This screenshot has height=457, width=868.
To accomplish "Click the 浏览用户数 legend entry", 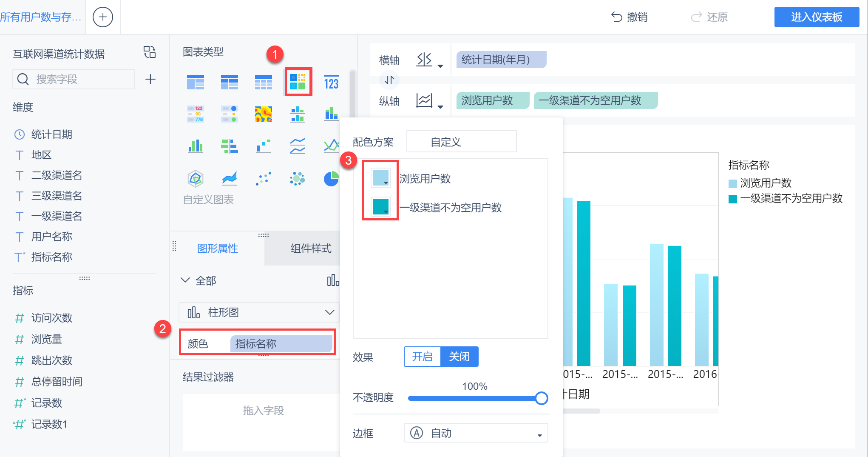I will pyautogui.click(x=760, y=183).
